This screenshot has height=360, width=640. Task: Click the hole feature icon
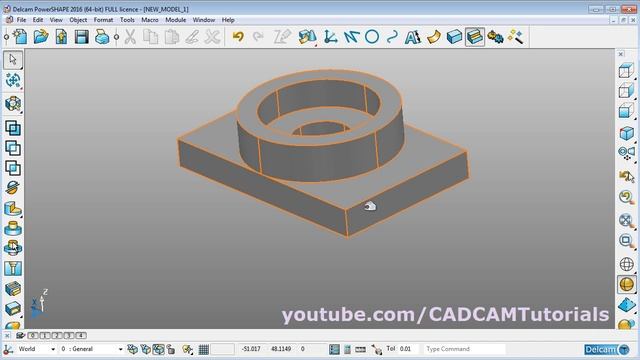(13, 268)
